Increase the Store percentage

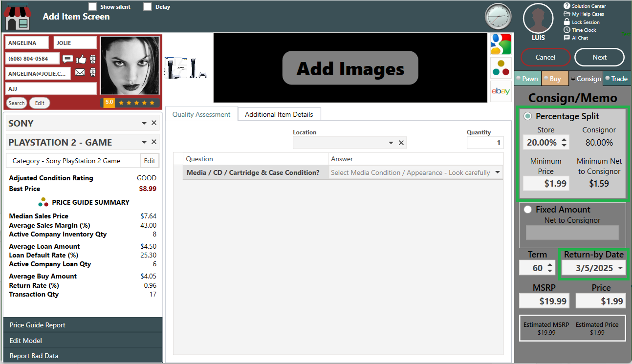(x=564, y=140)
